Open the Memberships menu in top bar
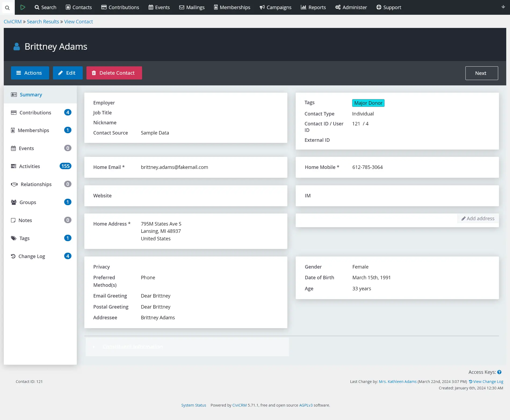510x420 pixels. tap(232, 7)
